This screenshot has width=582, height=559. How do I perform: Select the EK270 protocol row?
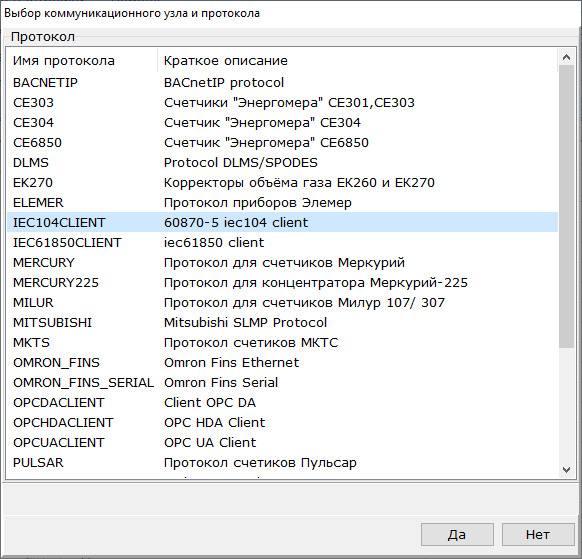click(282, 183)
